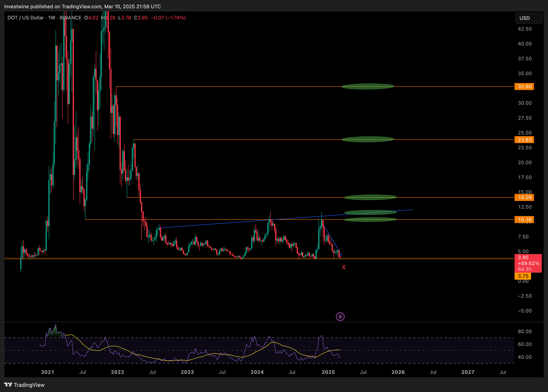The width and height of the screenshot is (548, 392).
Task: Click the purple lightning bolt event icon
Action: 340,316
